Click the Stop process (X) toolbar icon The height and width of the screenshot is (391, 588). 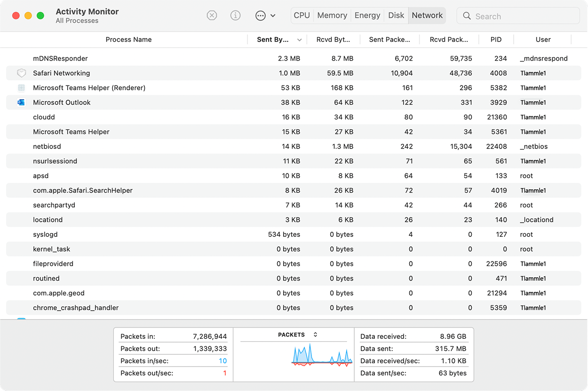click(212, 15)
